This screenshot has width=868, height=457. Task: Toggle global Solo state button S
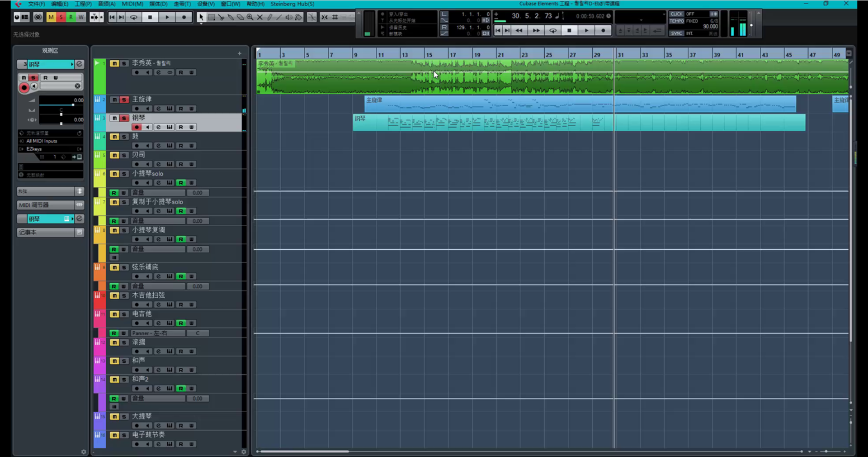point(61,17)
